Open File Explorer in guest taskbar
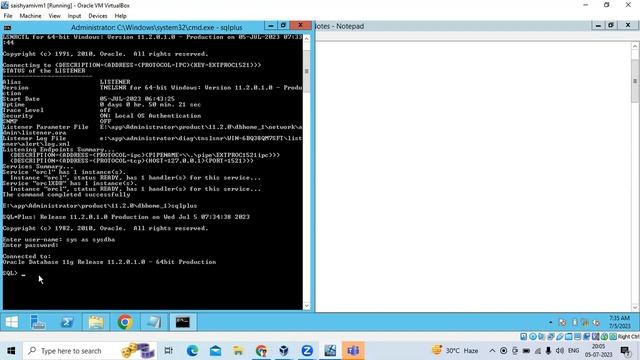Screen dimensions: 640x360 coord(96,322)
